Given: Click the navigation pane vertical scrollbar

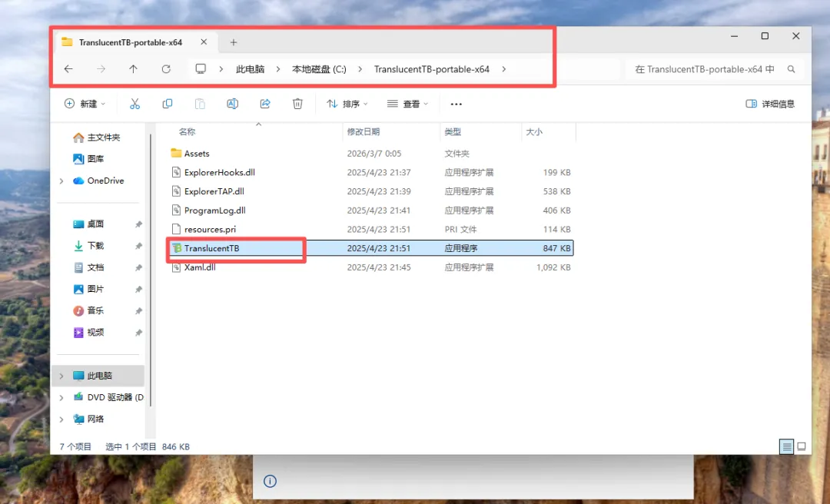Looking at the screenshot, I should [x=151, y=270].
